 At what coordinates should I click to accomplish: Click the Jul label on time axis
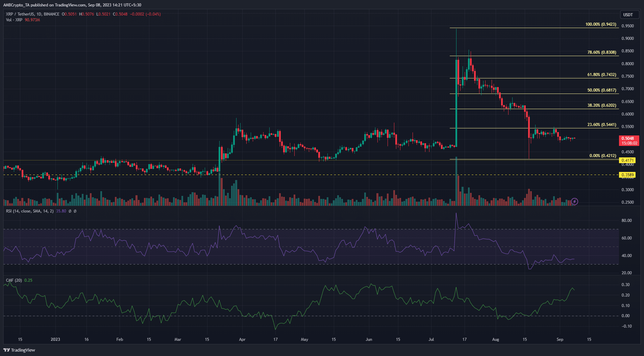click(x=431, y=339)
